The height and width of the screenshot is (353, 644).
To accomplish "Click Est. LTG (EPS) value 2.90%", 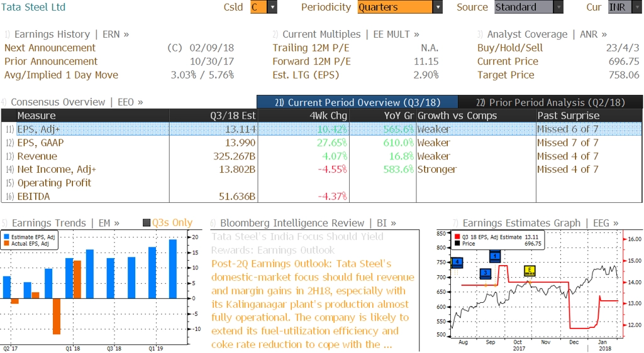I will [x=426, y=75].
